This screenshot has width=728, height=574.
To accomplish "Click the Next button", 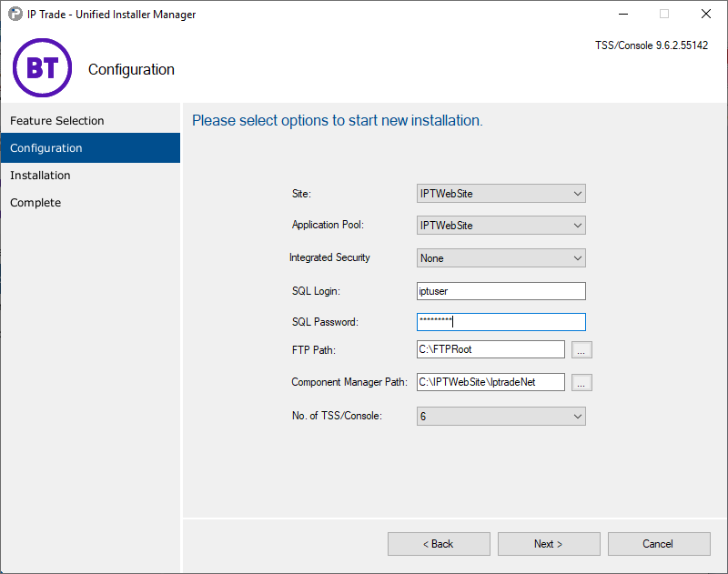I will (x=548, y=543).
